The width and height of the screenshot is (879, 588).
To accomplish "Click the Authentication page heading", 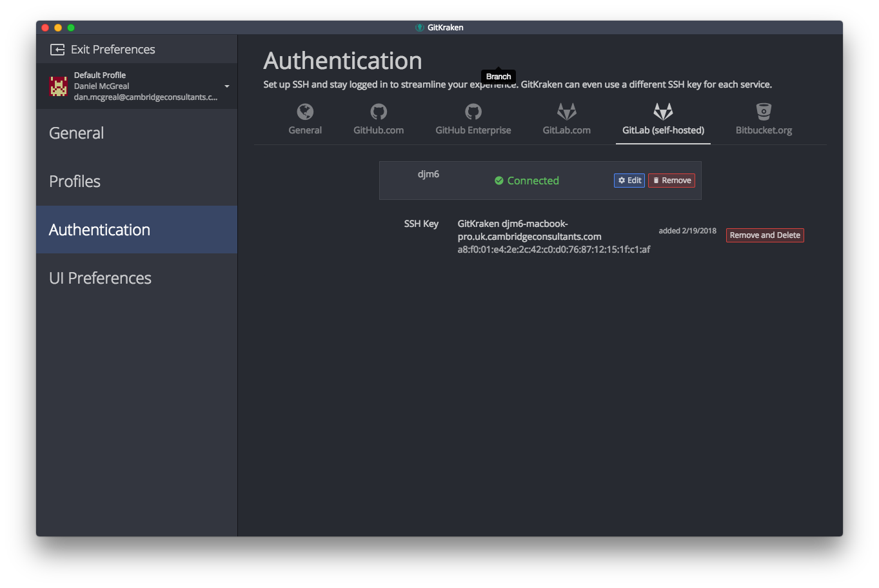I will pyautogui.click(x=342, y=61).
